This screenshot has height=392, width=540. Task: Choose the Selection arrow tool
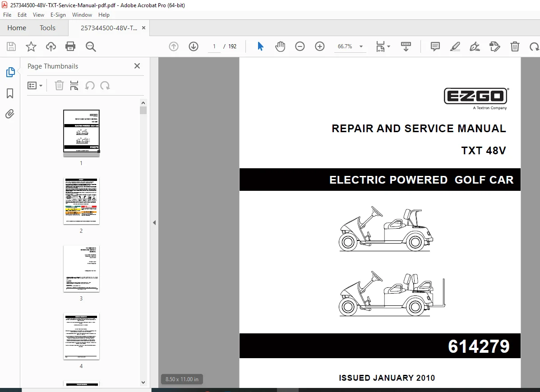(x=260, y=46)
